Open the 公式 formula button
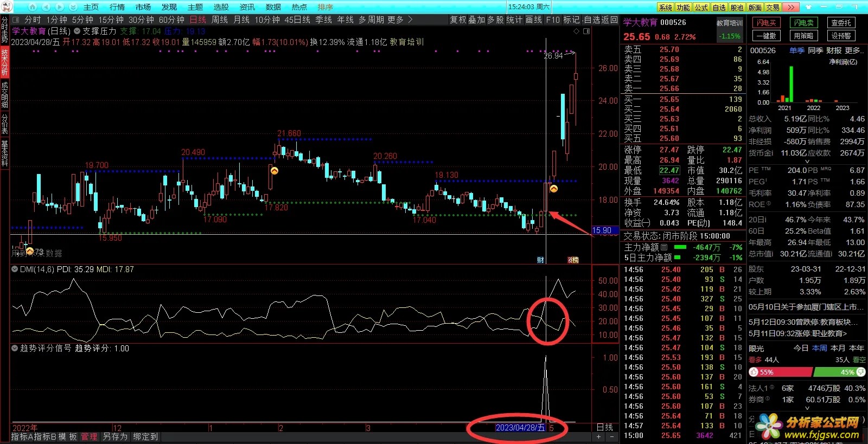Image resolution: width=868 pixels, height=444 pixels. 701,7
